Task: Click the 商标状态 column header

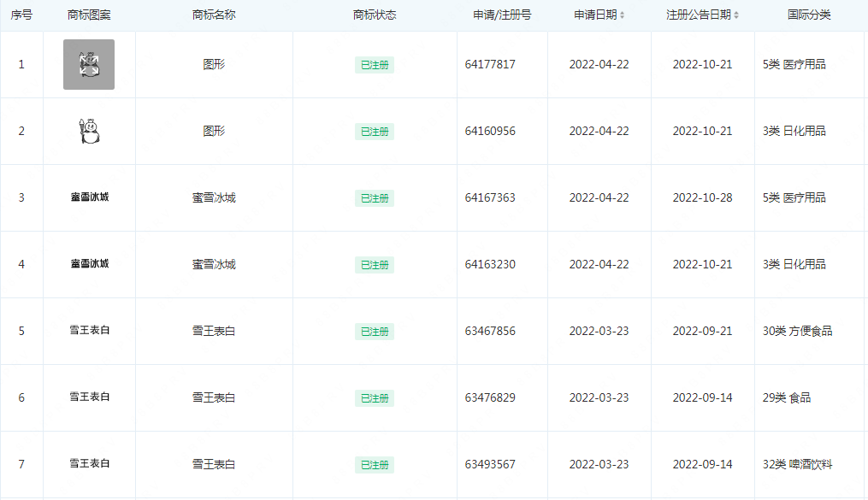Action: pos(375,15)
